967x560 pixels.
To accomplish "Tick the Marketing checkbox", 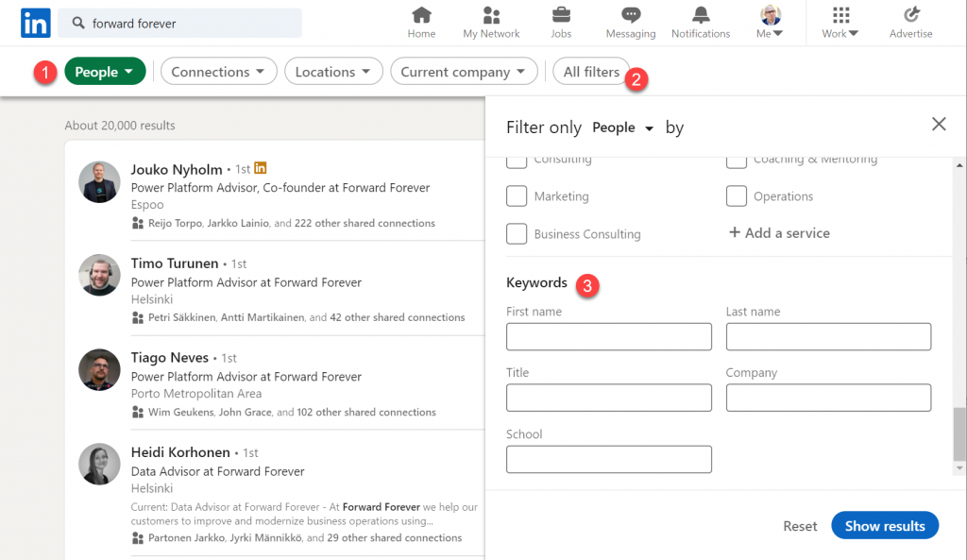I will (x=517, y=196).
